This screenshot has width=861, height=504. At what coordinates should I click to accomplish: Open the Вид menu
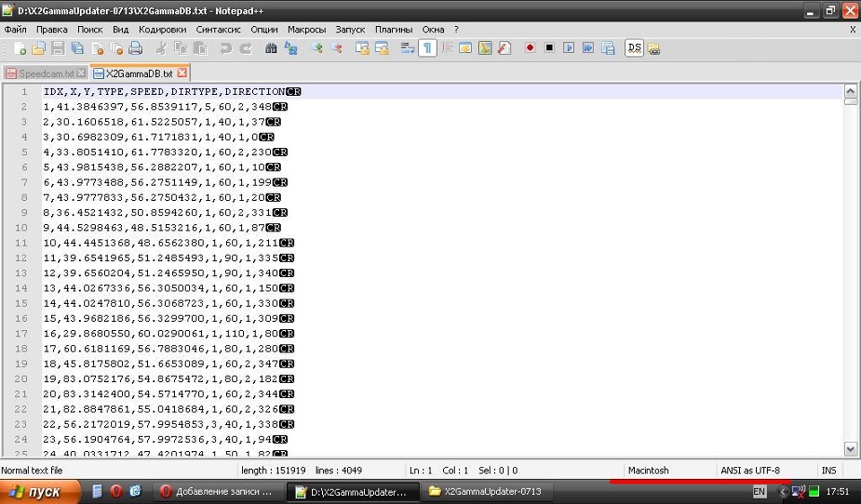coord(120,30)
